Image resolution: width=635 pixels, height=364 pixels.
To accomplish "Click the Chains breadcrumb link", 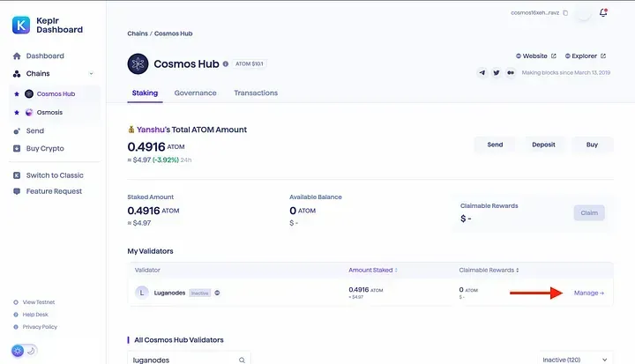I will tap(138, 33).
